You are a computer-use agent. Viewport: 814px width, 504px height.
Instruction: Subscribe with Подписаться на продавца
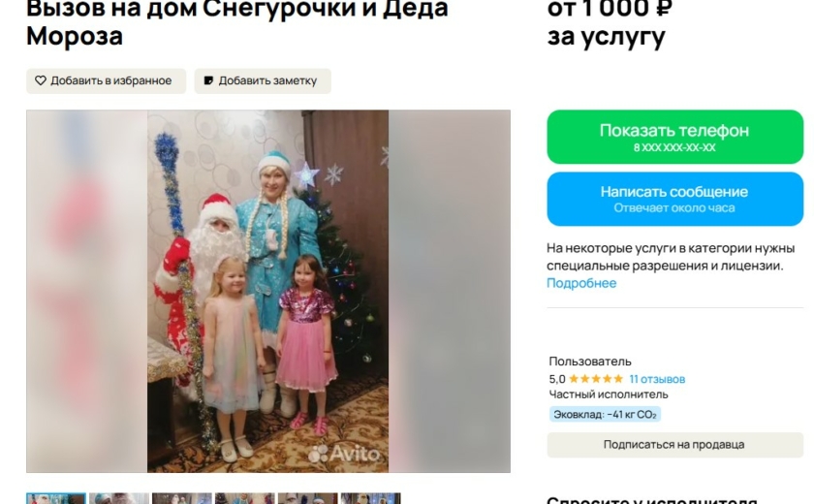tap(674, 445)
